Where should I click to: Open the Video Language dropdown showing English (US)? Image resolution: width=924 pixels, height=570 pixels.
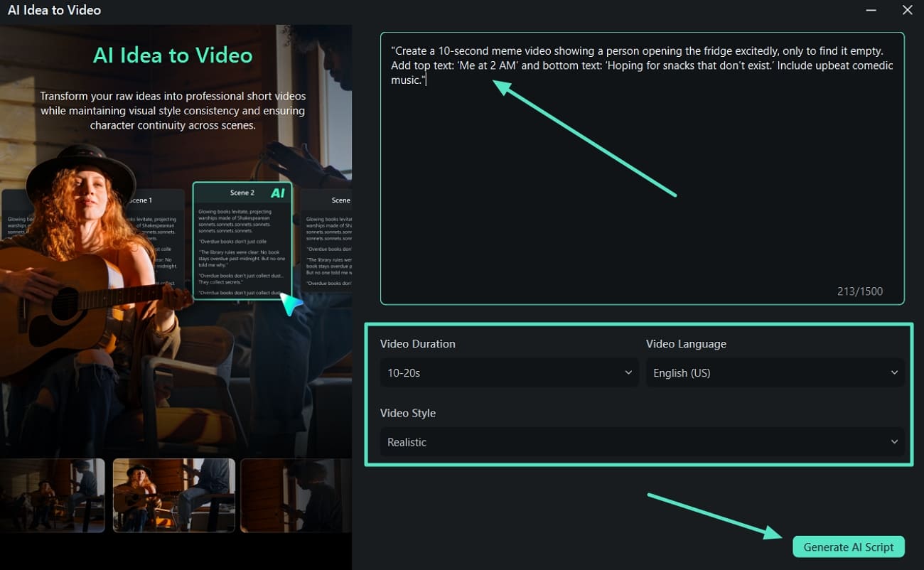[775, 372]
